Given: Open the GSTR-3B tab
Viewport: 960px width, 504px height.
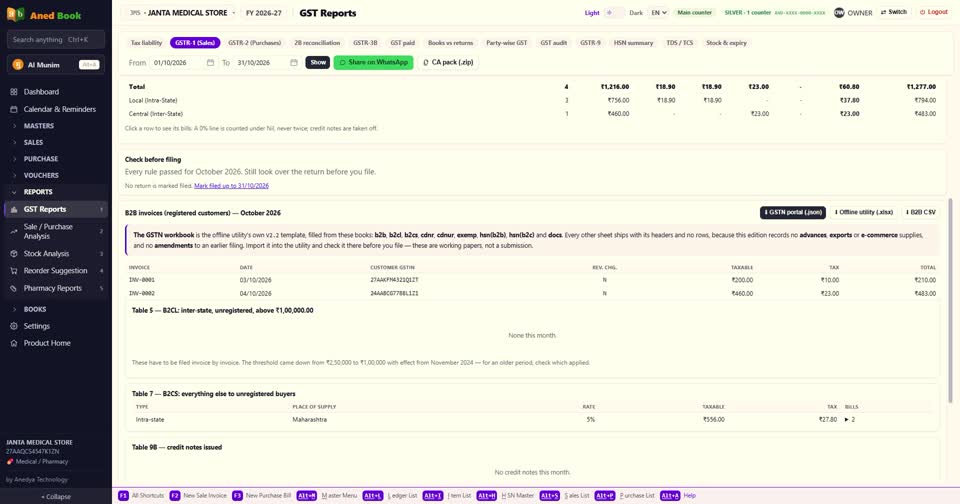Looking at the screenshot, I should (365, 43).
